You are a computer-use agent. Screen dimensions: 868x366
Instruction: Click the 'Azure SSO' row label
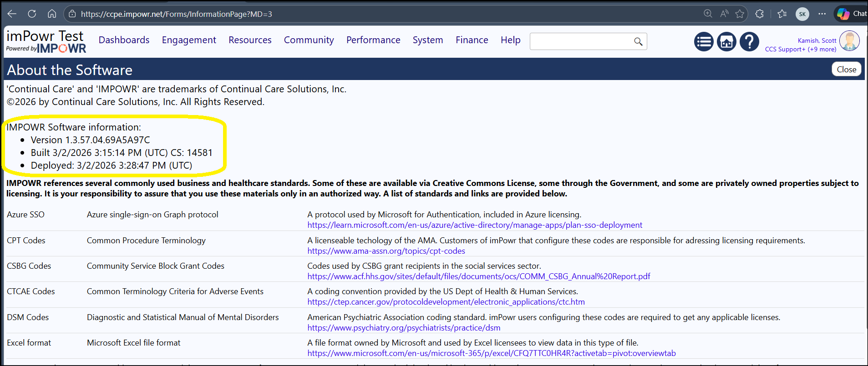[x=25, y=215]
